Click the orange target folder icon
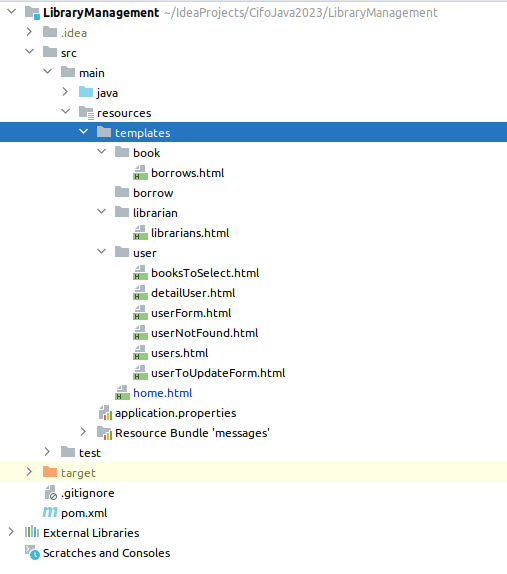 pyautogui.click(x=50, y=472)
